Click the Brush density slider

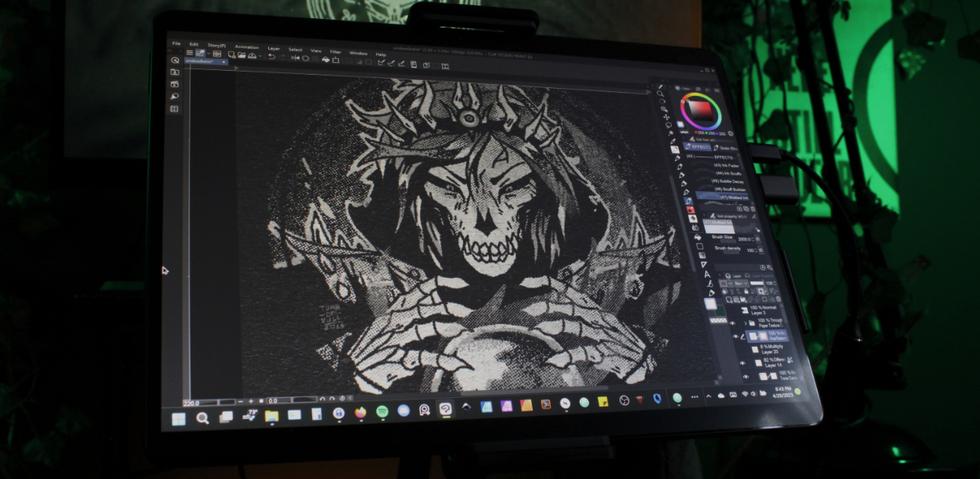click(731, 252)
